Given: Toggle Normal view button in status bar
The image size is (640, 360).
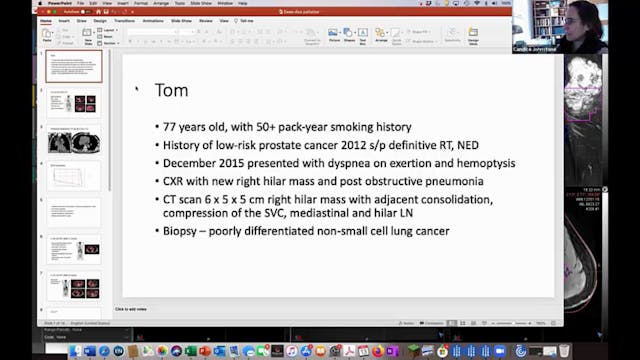Looking at the screenshot, I should coord(451,323).
